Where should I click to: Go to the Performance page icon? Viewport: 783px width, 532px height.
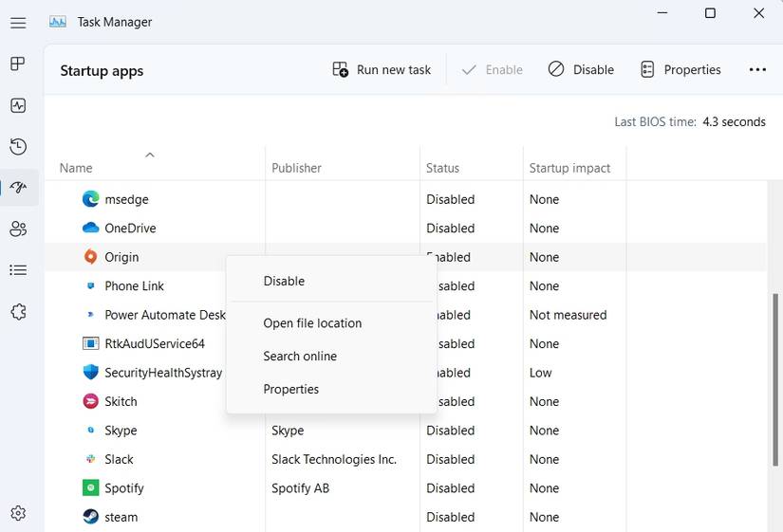pyautogui.click(x=17, y=105)
